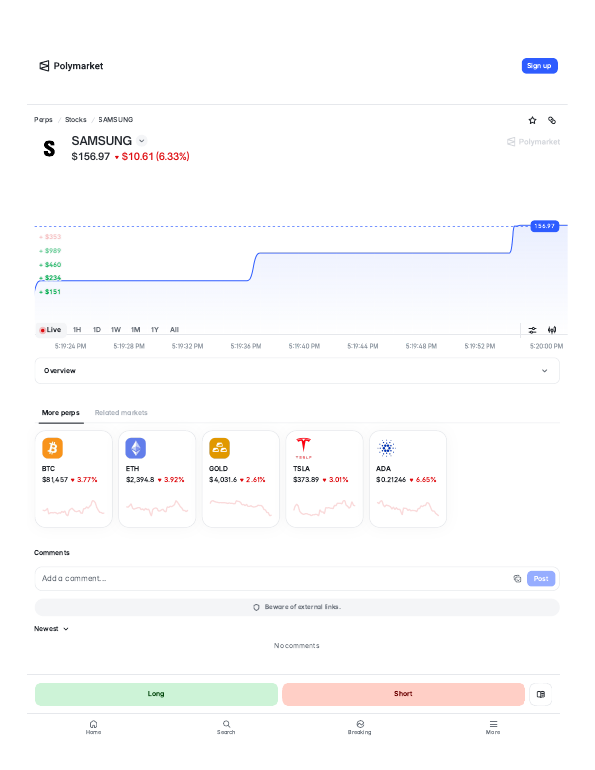Expand the SAMSUNG title dropdown chevron
595x770 pixels.
coord(142,141)
